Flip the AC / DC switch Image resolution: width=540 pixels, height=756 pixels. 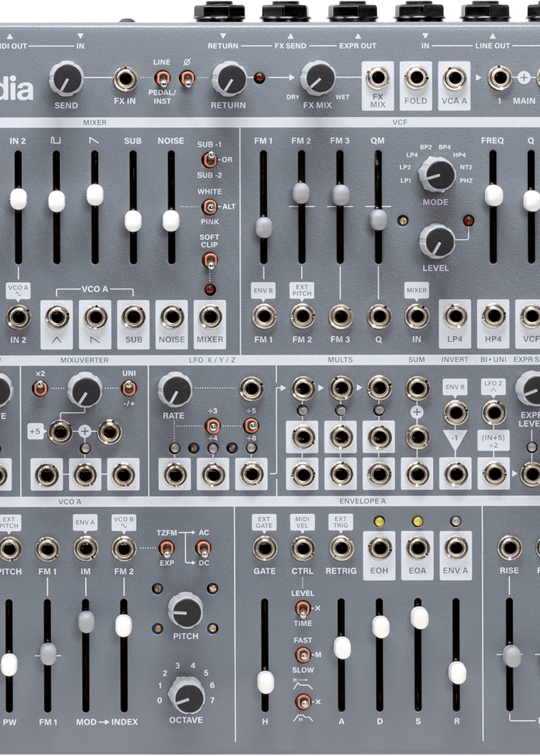click(x=203, y=549)
